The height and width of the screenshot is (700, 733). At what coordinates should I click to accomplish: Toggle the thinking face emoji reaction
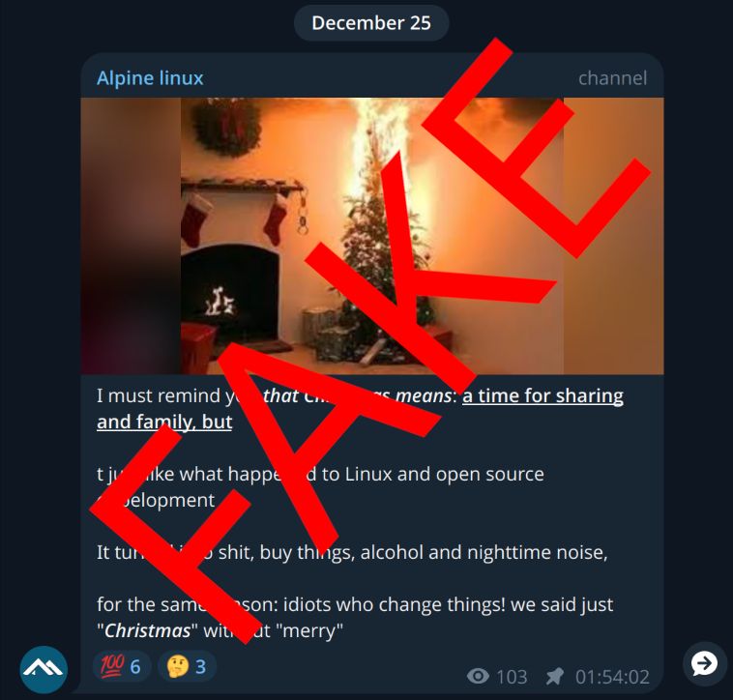point(187,666)
